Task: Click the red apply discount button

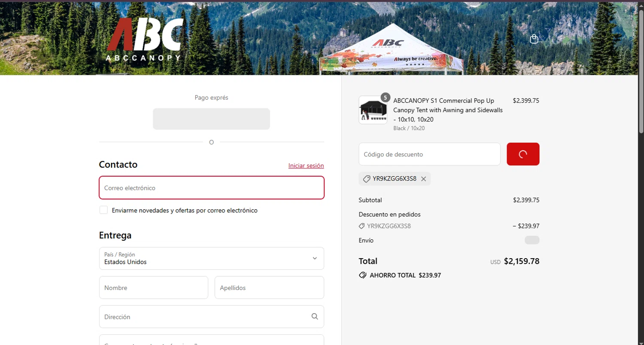Action: 523,154
